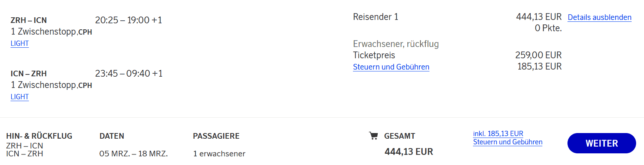644x165 pixels.
Task: Click the bold 444,13 EUR total amount
Action: tap(408, 152)
